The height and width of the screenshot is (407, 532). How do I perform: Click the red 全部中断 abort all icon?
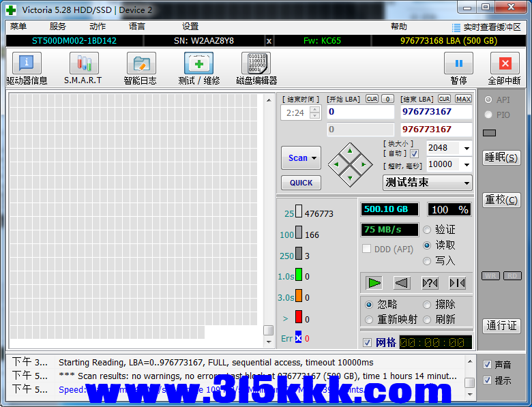(x=505, y=63)
